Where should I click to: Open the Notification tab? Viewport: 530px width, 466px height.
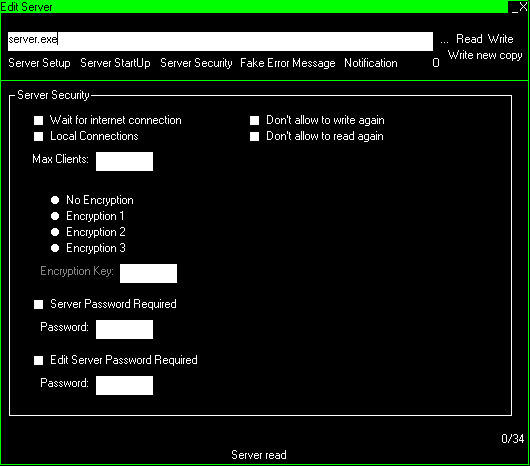point(371,63)
